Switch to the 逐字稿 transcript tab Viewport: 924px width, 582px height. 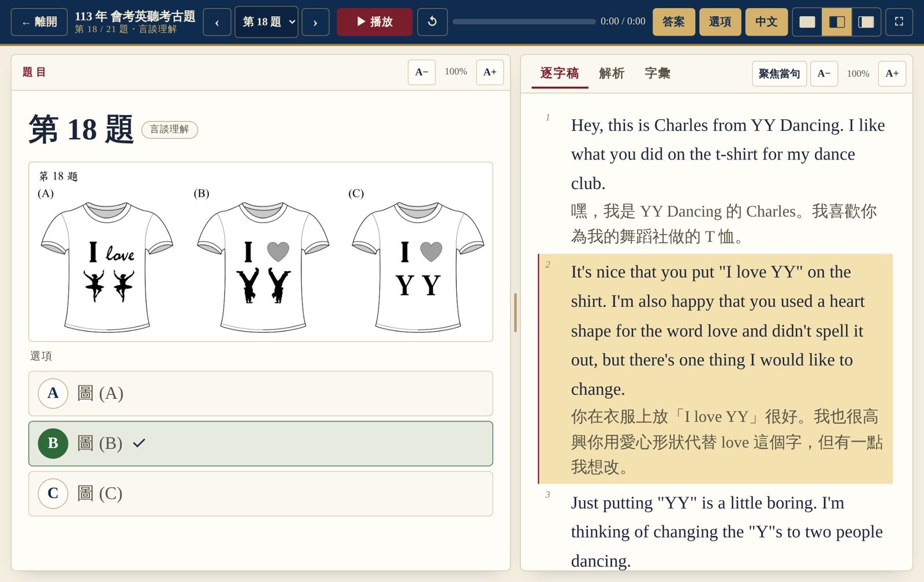560,73
